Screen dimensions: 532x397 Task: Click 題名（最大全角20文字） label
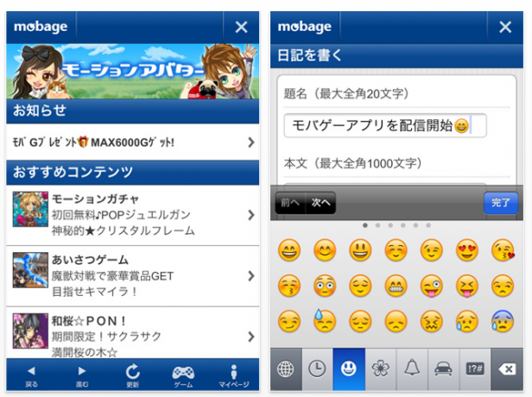(346, 93)
